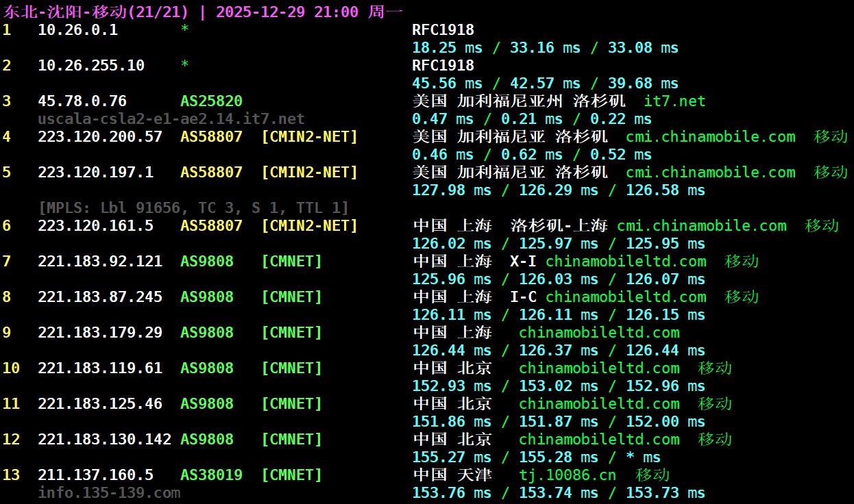
Task: Select IP address 223.120.161.5
Action: coord(95,226)
